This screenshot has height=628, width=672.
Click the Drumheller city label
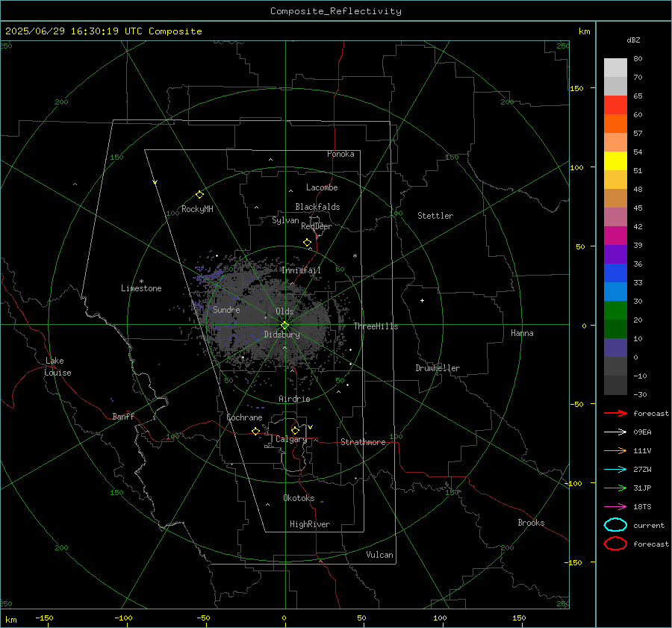point(438,368)
